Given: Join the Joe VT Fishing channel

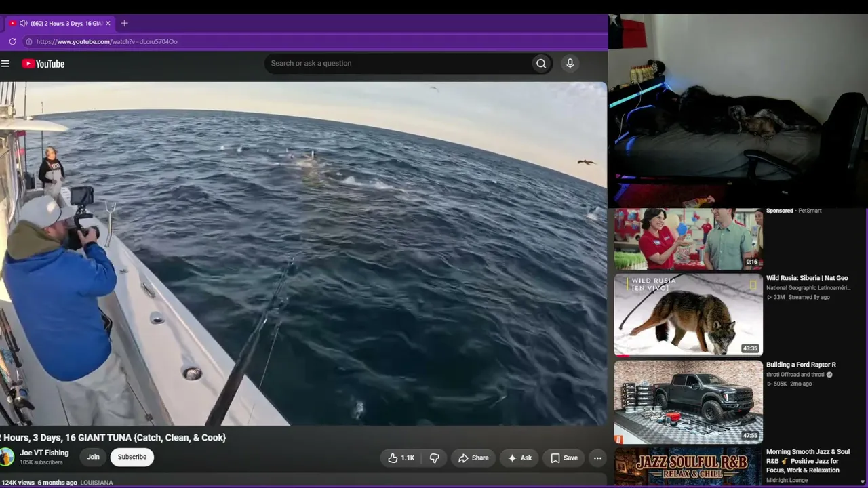Looking at the screenshot, I should [93, 457].
